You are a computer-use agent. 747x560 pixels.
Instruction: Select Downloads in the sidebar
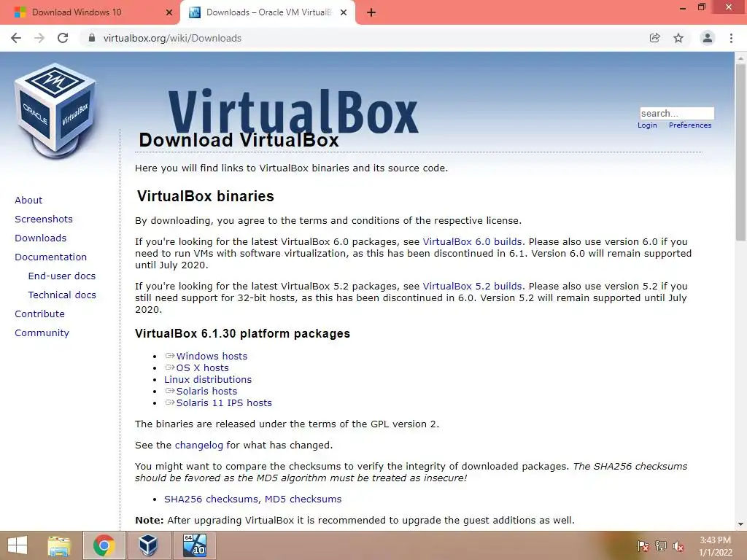pos(41,238)
